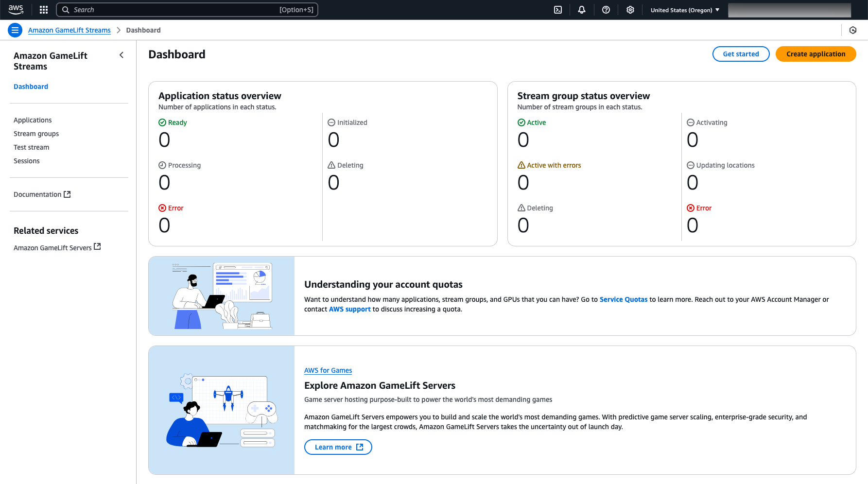Open the console settings gear

tap(630, 10)
